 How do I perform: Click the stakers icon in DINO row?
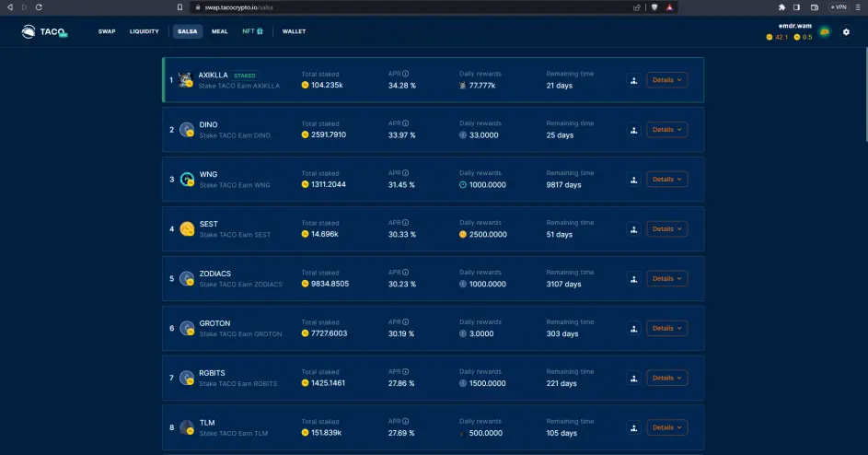[634, 130]
